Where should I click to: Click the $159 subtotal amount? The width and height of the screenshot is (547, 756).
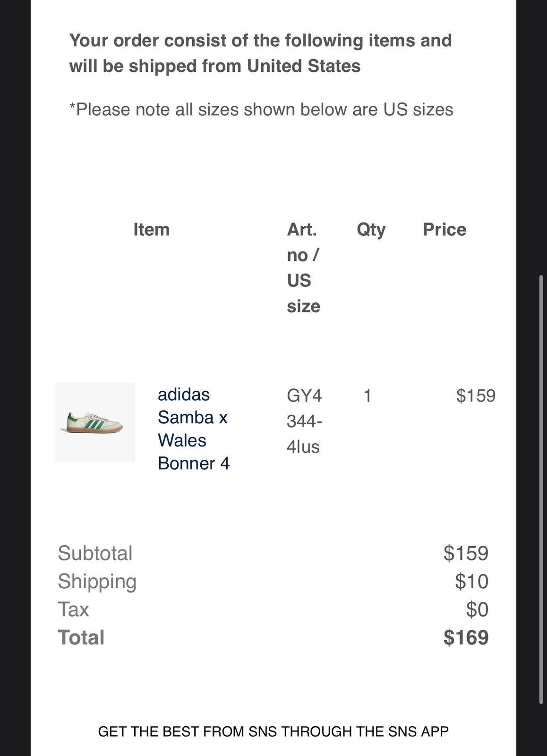(x=466, y=553)
